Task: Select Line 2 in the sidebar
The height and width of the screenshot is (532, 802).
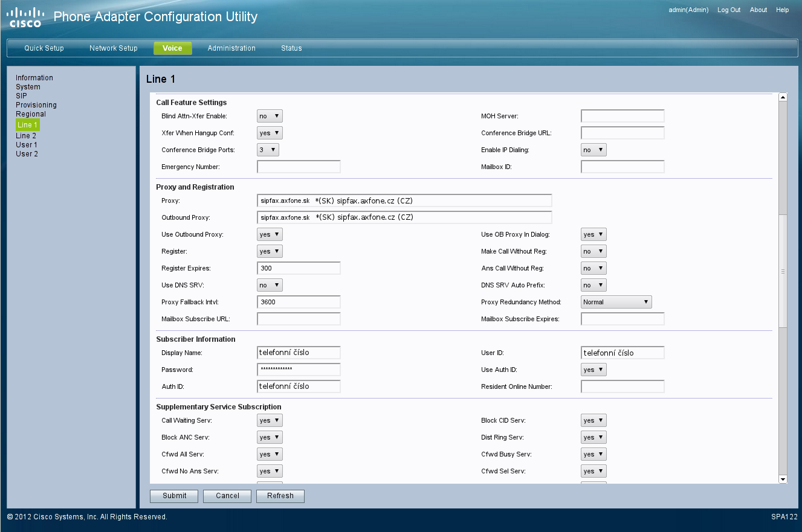Action: (x=26, y=136)
